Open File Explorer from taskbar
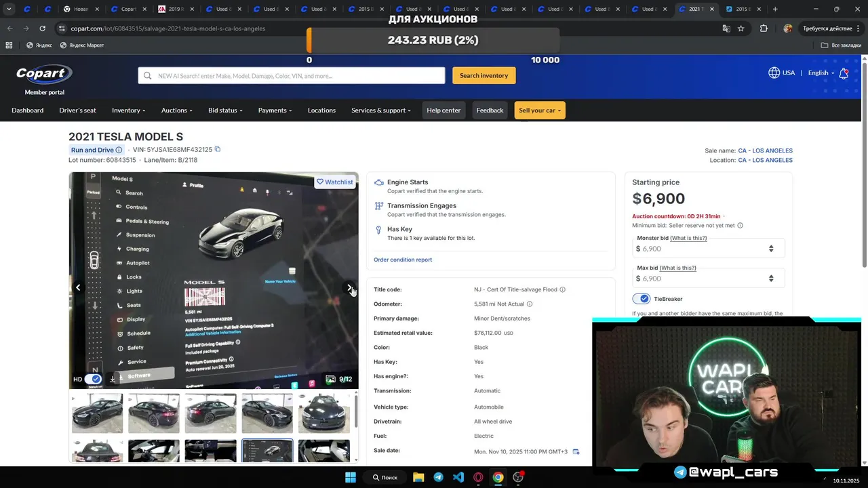This screenshot has height=488, width=868. [418, 477]
